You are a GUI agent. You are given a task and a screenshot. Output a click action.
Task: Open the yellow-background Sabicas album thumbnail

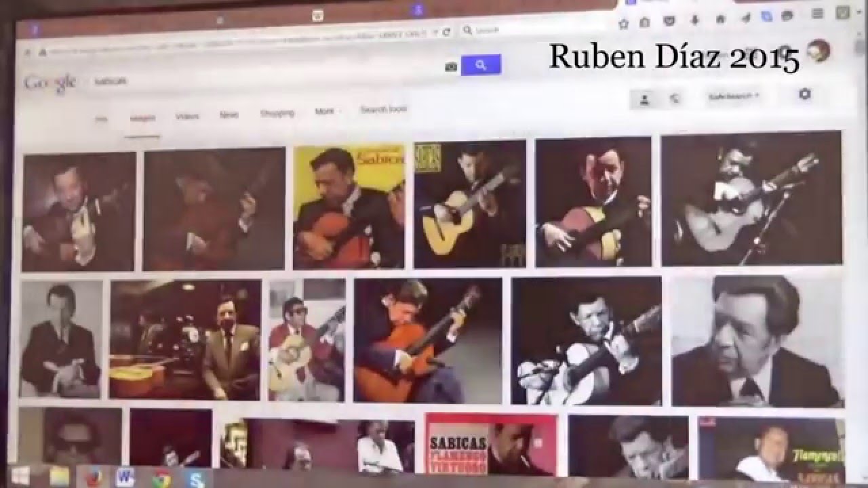pos(349,207)
